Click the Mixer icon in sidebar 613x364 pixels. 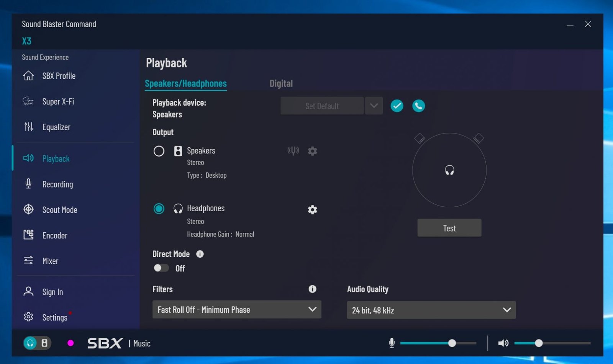click(28, 261)
